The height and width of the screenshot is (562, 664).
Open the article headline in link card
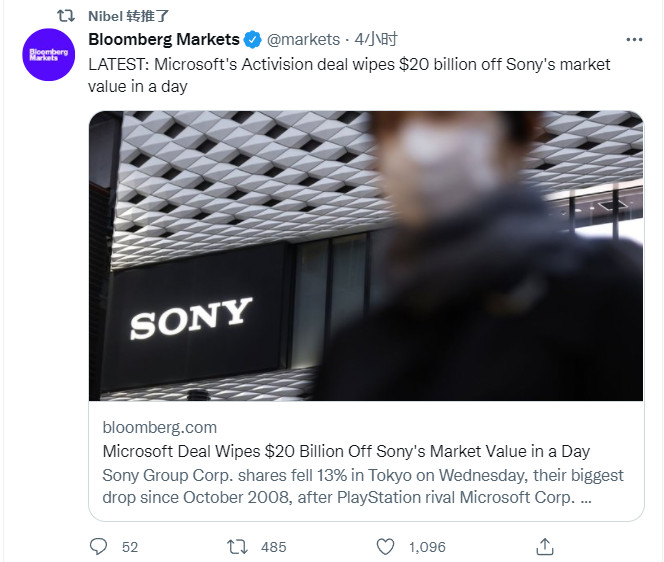346,451
